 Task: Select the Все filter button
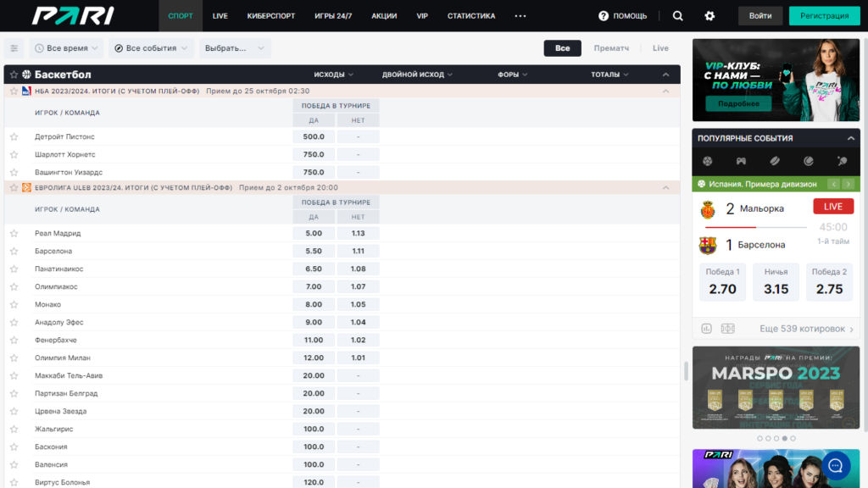[x=563, y=48]
